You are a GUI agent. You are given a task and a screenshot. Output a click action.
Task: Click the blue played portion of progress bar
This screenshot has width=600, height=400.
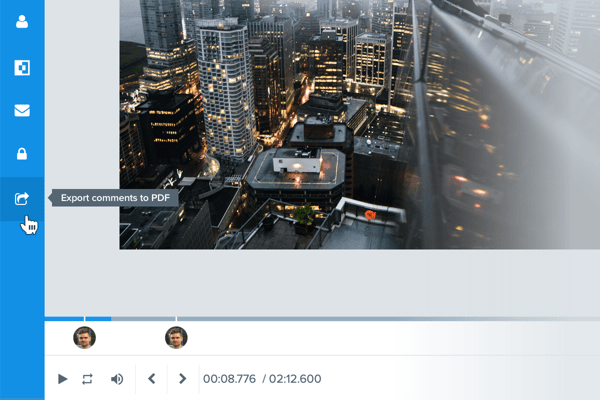pyautogui.click(x=78, y=319)
